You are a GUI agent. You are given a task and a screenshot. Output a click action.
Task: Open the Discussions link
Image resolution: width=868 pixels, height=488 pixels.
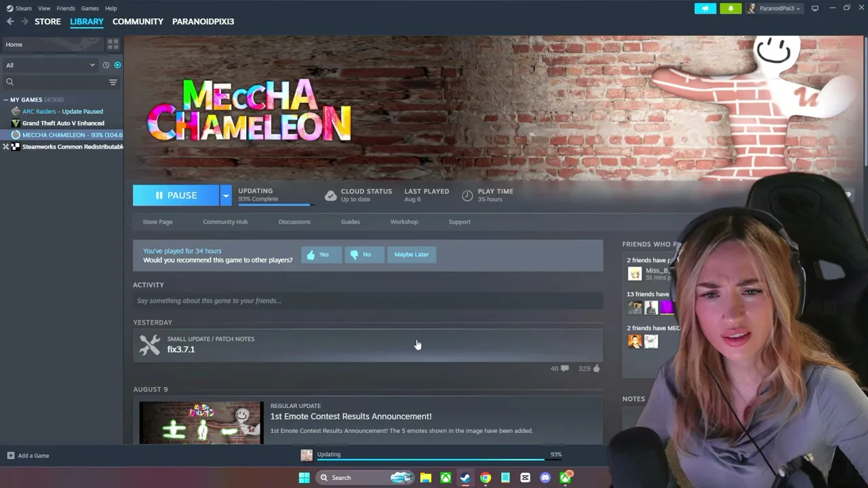point(294,222)
